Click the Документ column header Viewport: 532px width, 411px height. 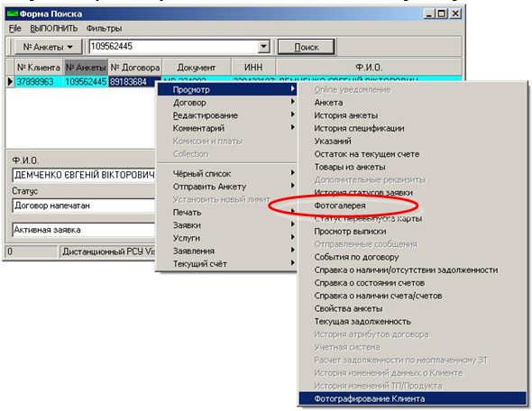[x=197, y=68]
